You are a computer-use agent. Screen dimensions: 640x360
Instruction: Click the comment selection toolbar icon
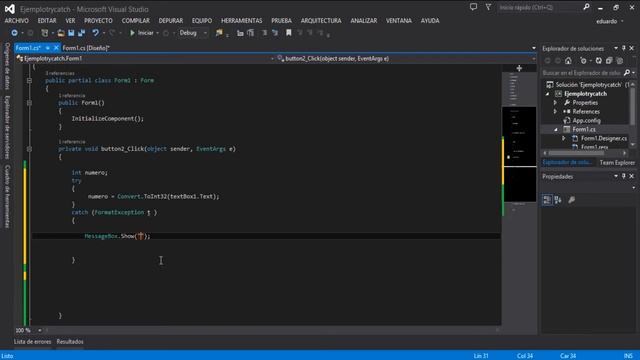coord(264,33)
